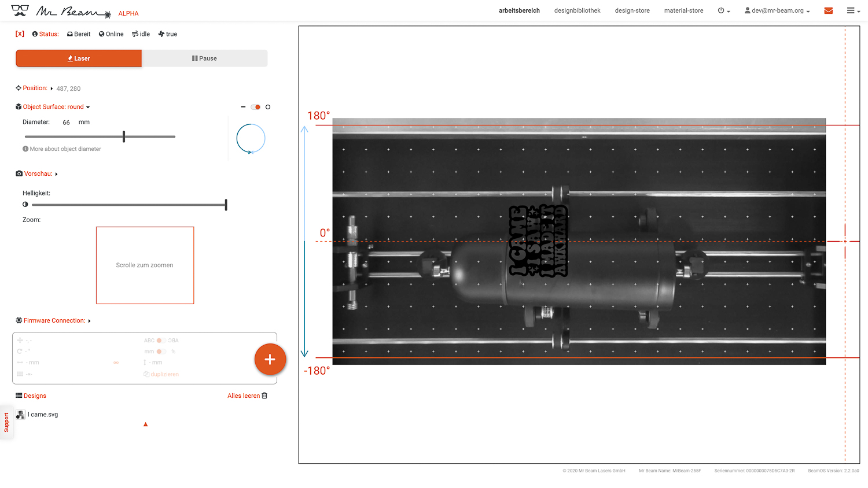Click the rotate icon in transform panel
Viewport: 868px width, 488px height.
[x=20, y=351]
